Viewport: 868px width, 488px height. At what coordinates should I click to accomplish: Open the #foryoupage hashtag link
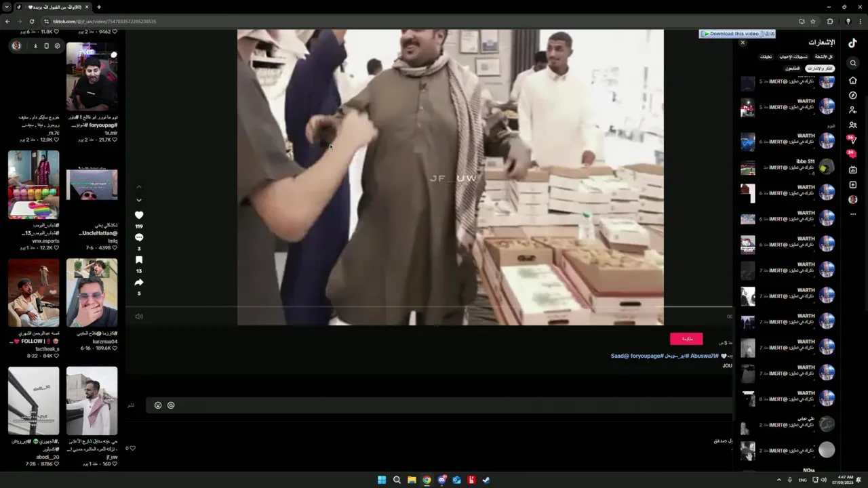click(x=648, y=356)
